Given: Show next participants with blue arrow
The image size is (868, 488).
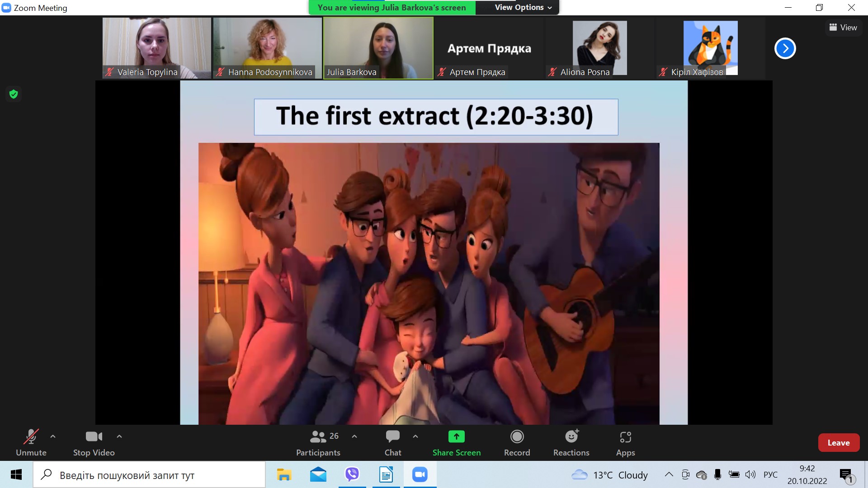Looking at the screenshot, I should [785, 48].
